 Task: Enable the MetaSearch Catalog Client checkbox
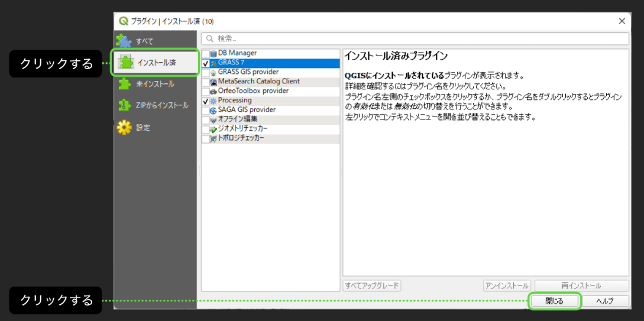coord(206,82)
